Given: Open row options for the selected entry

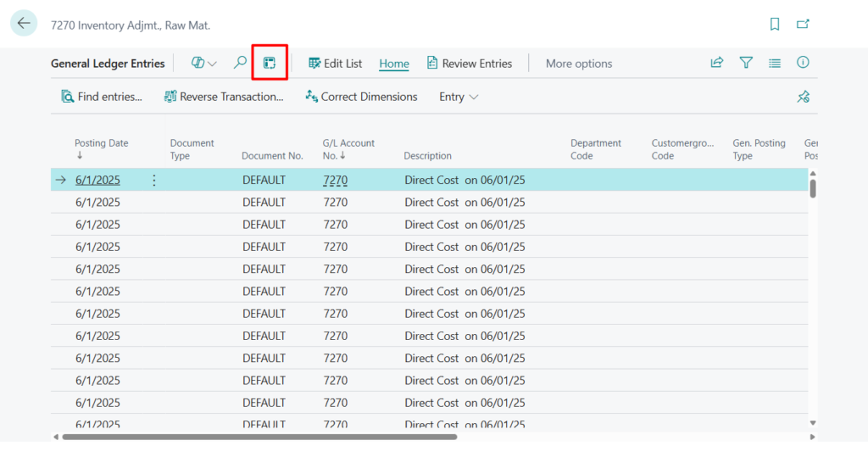Looking at the screenshot, I should tap(153, 180).
